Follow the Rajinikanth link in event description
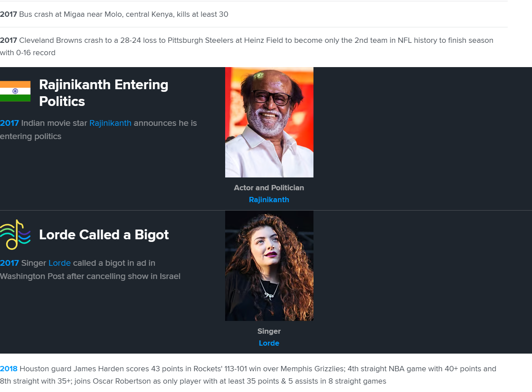This screenshot has width=532, height=392. point(110,123)
